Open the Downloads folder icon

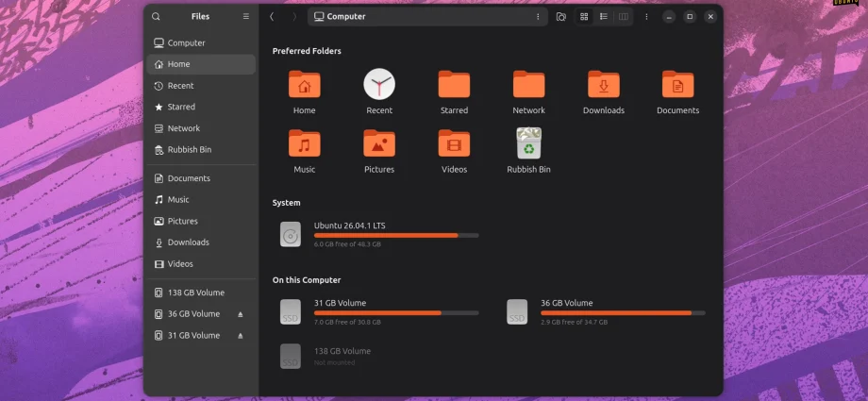pyautogui.click(x=604, y=84)
